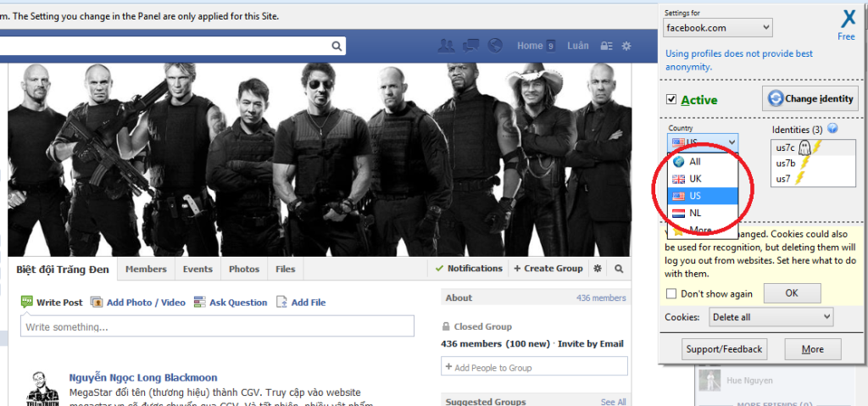Open the notifications globe icon

point(494,46)
